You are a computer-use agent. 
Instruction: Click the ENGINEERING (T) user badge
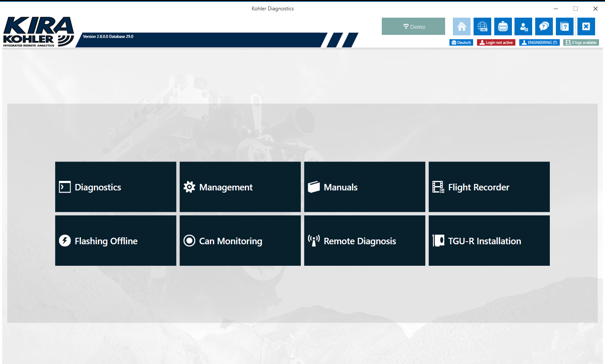[540, 43]
